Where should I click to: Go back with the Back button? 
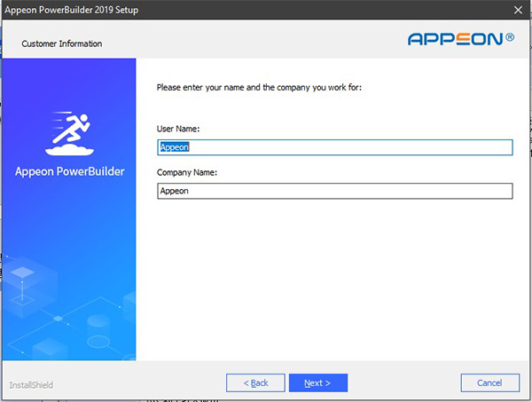pos(255,382)
